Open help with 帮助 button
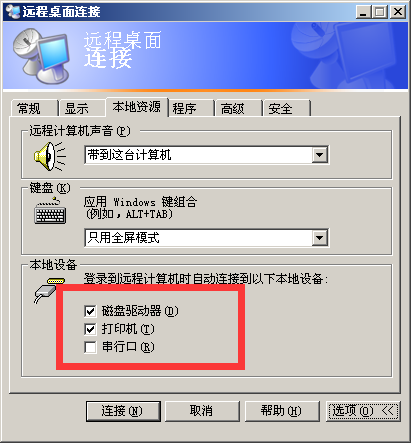Image resolution: width=411 pixels, height=443 pixels. (282, 411)
